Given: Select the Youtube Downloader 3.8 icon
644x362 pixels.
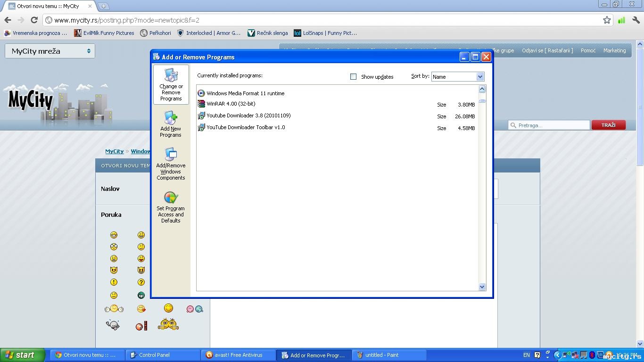Looking at the screenshot, I should click(201, 115).
